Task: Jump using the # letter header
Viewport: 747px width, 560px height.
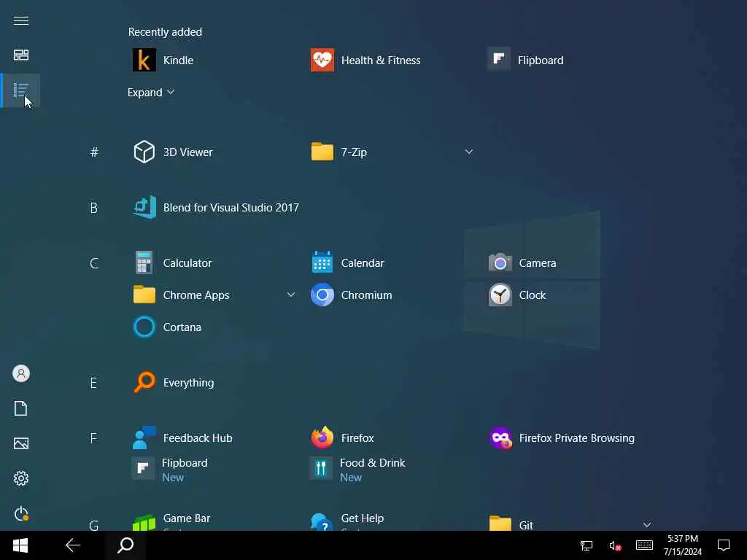Action: coord(94,152)
